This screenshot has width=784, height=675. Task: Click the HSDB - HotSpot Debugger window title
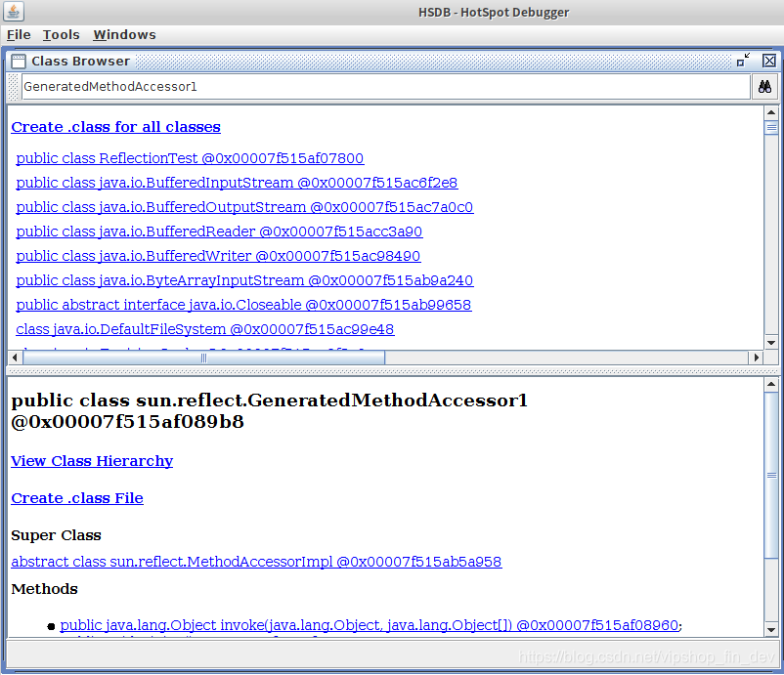(x=494, y=12)
